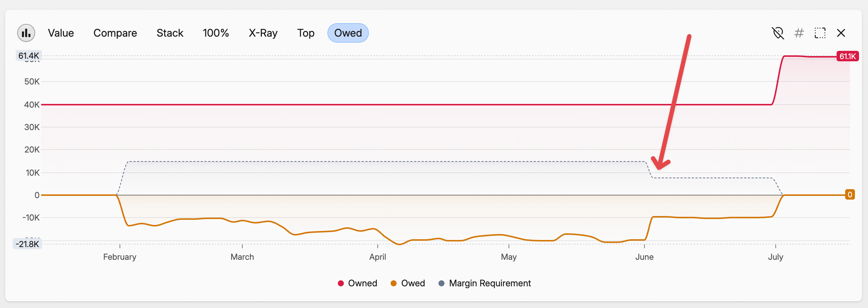Click the orange 0 value badge
Screen dimensions: 868x308
coord(850,195)
